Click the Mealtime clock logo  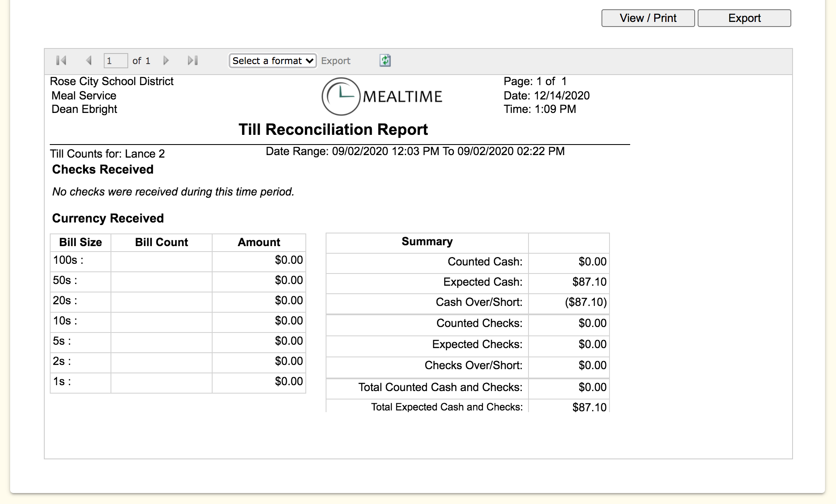pos(341,97)
